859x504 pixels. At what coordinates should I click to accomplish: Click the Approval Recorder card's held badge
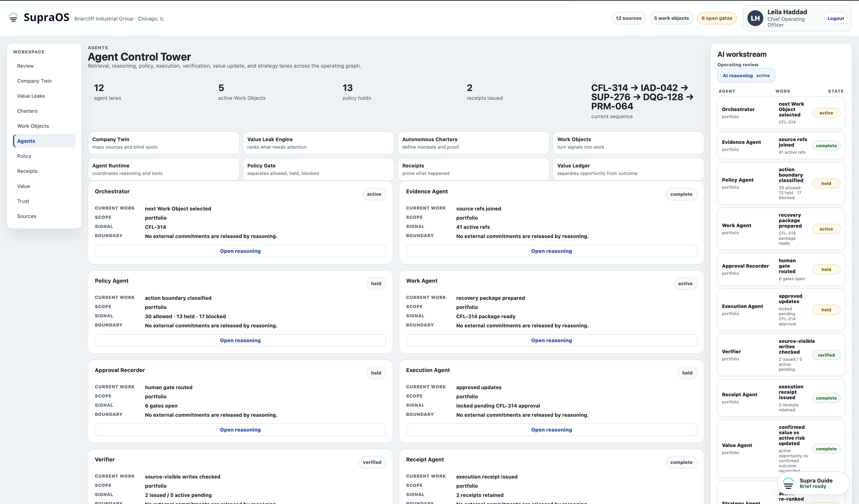tap(376, 372)
